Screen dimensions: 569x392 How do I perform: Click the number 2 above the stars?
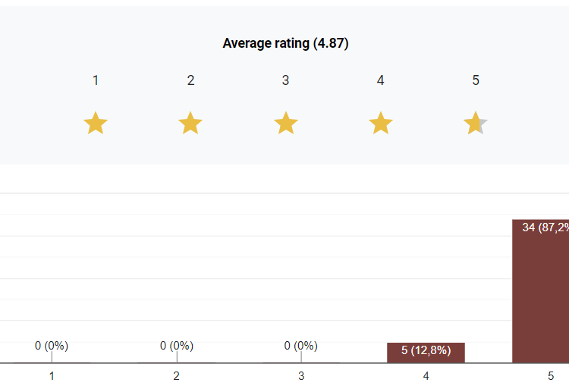click(190, 80)
